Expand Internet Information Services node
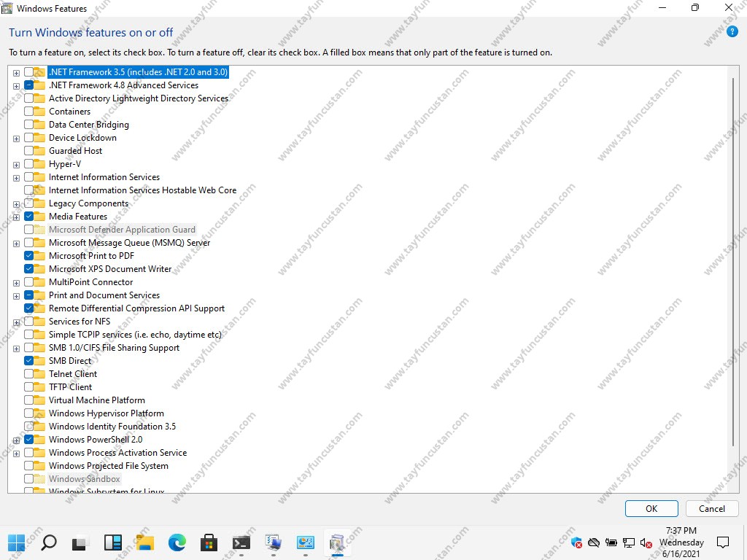747x560 pixels. [16, 178]
